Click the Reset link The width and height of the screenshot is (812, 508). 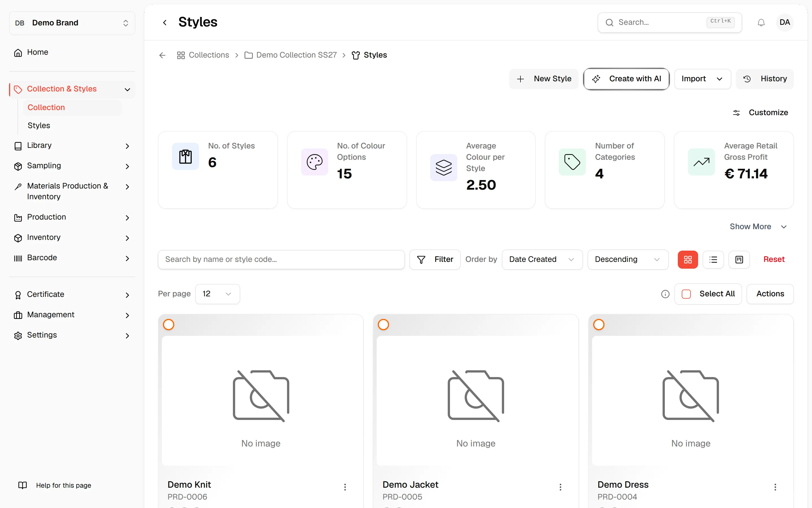tap(774, 259)
